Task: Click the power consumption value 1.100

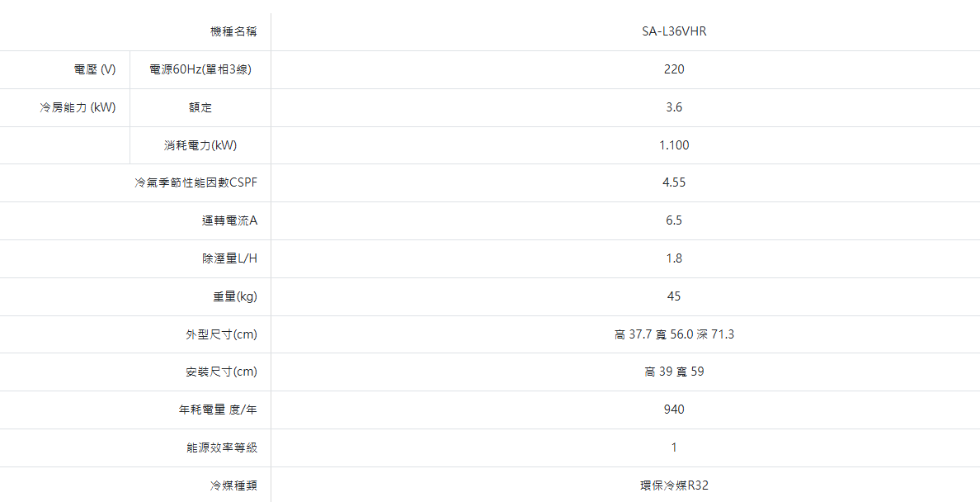Action: 674,146
